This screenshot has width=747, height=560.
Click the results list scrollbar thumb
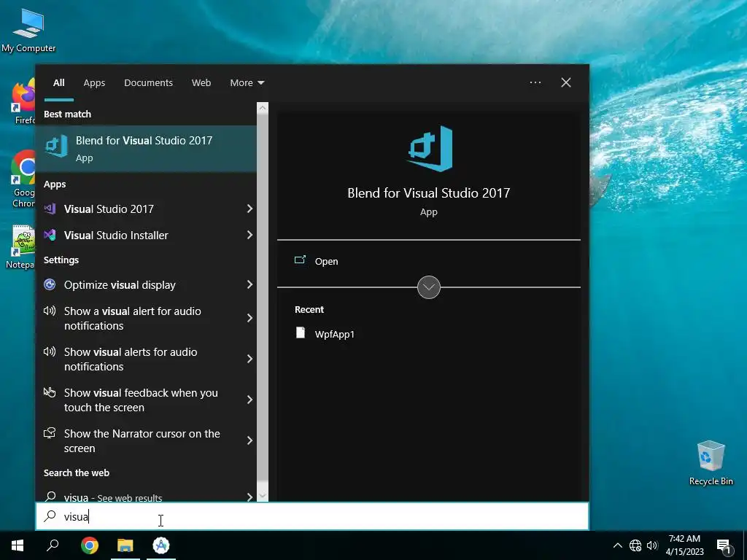pos(263,297)
